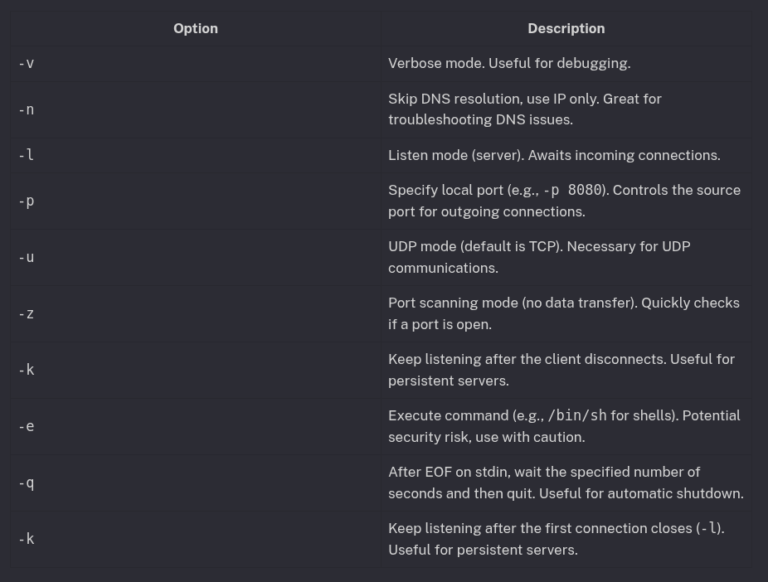
Task: Click the Verbose mode description text
Action: [509, 63]
